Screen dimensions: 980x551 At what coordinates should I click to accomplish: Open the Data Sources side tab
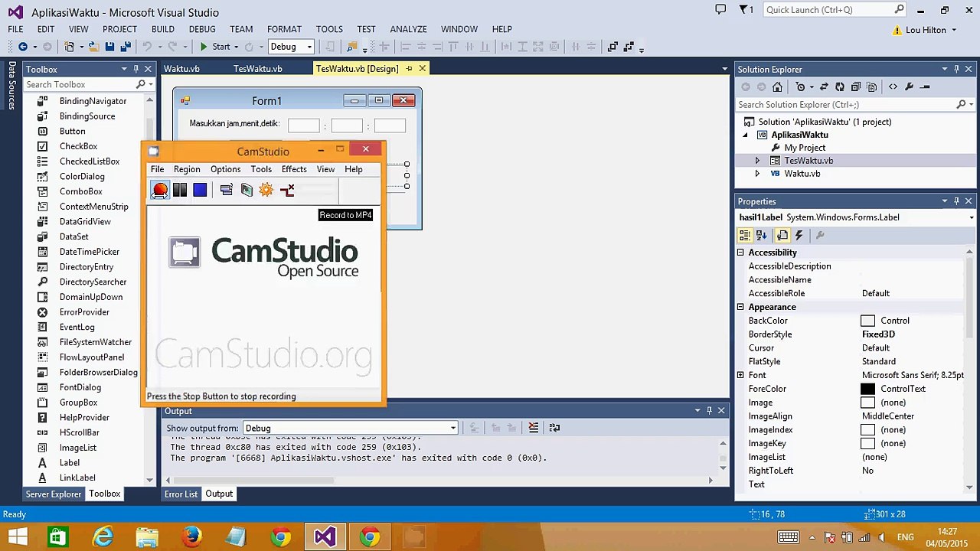(x=12, y=86)
